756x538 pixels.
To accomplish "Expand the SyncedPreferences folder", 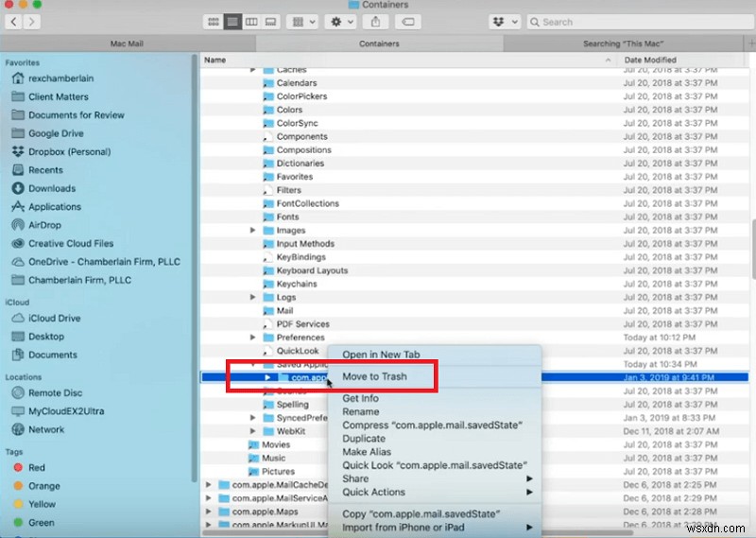I will (x=252, y=418).
